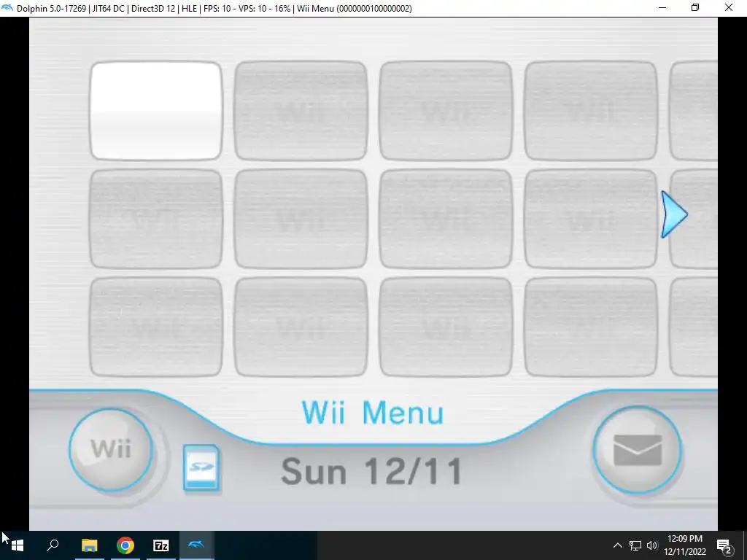The image size is (747, 560).
Task: Open the round Wii settings button
Action: coord(111,449)
